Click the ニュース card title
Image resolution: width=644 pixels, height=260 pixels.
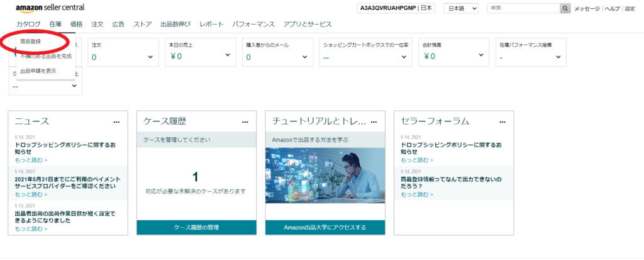click(32, 121)
